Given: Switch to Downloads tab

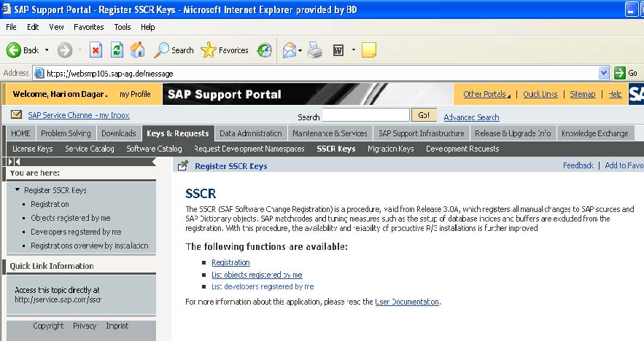Looking at the screenshot, I should click(119, 133).
